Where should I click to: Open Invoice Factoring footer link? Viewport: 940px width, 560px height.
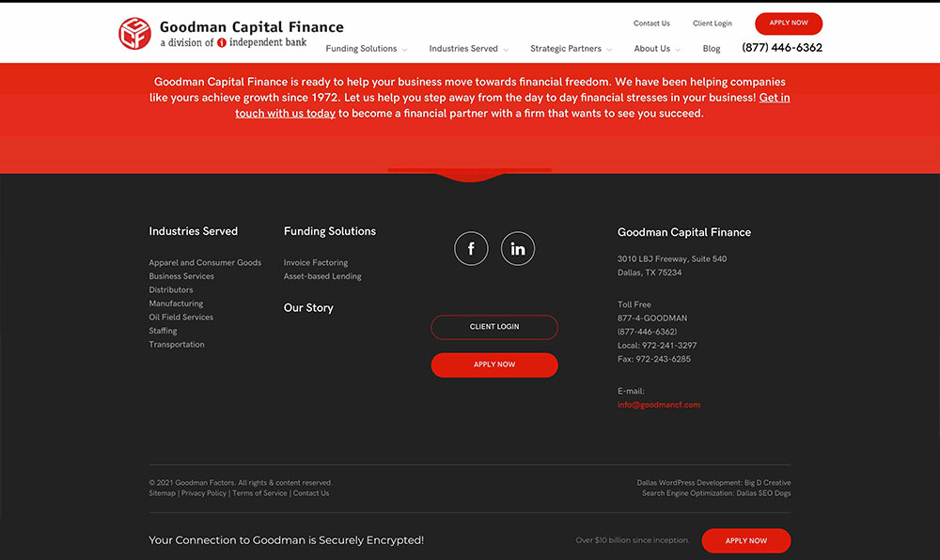[x=315, y=262]
